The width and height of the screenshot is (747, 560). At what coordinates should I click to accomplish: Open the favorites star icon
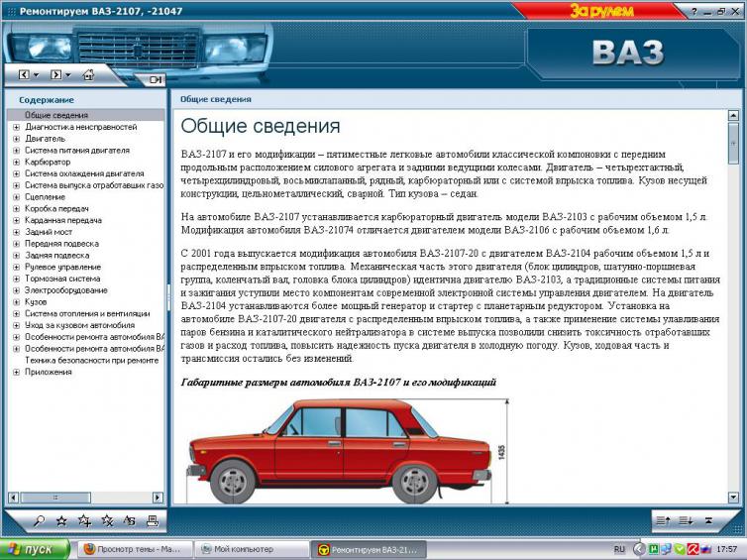click(x=61, y=521)
